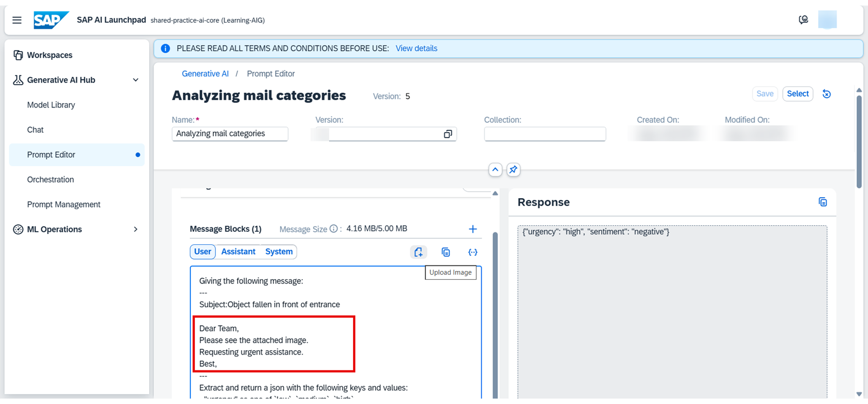Image resolution: width=868 pixels, height=404 pixels.
Task: Click the main scrollbar's down arrow
Action: pyautogui.click(x=859, y=394)
